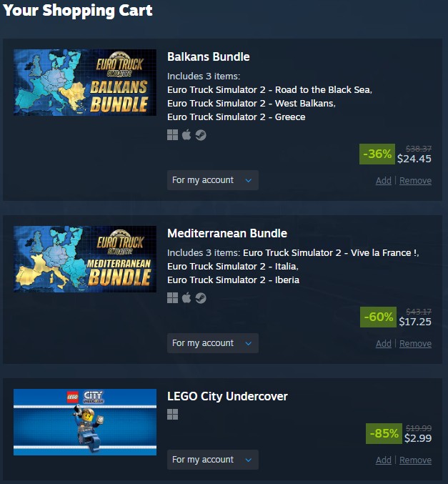
Task: Open the Balkans Bundle thumbnail image
Action: click(85, 82)
